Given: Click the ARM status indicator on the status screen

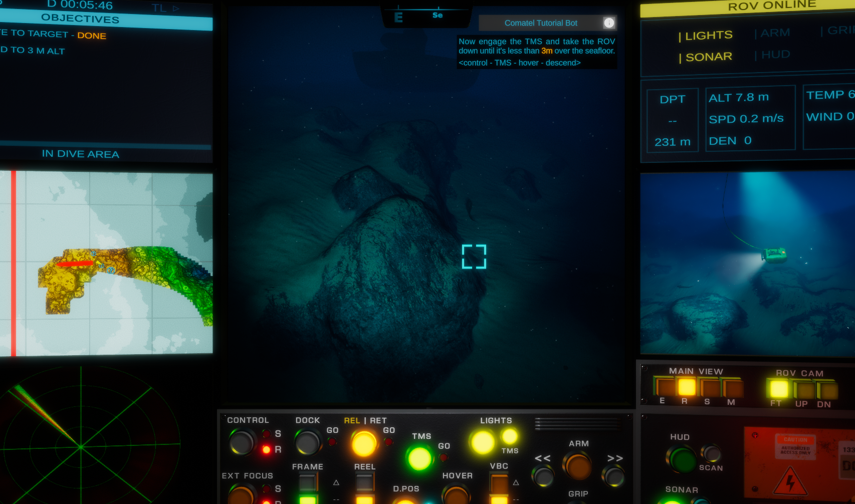Looking at the screenshot, I should (772, 33).
